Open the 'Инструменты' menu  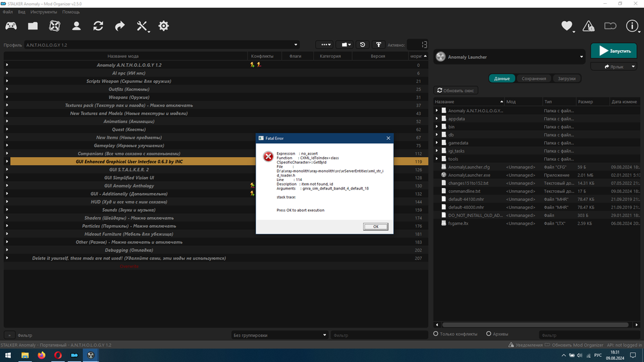point(43,12)
